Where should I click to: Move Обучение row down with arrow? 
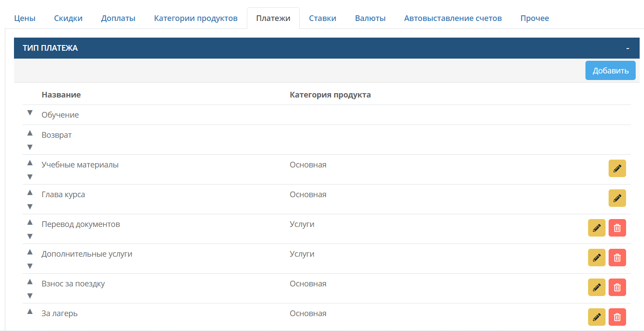tap(30, 113)
